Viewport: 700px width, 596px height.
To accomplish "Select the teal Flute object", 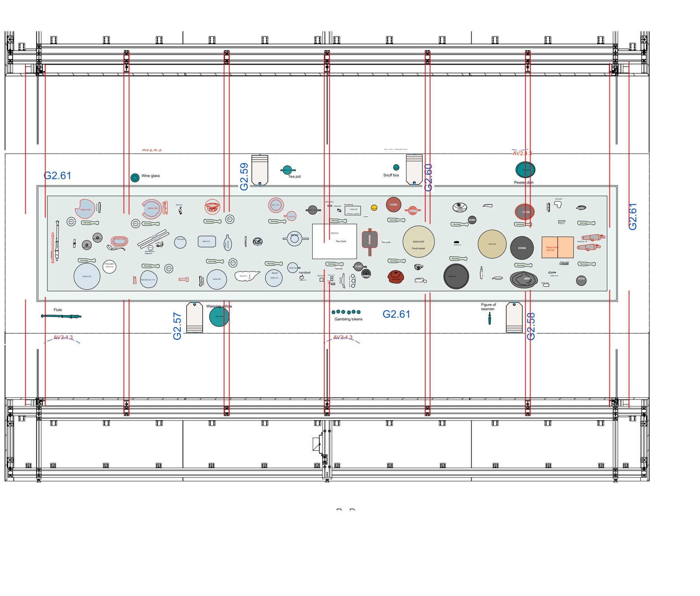I will point(61,316).
